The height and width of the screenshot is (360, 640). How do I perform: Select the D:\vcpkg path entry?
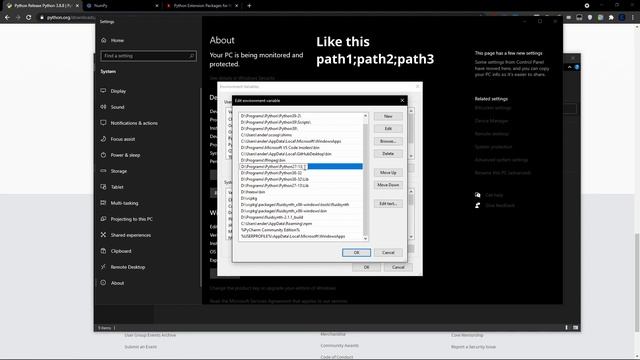[x=301, y=198]
